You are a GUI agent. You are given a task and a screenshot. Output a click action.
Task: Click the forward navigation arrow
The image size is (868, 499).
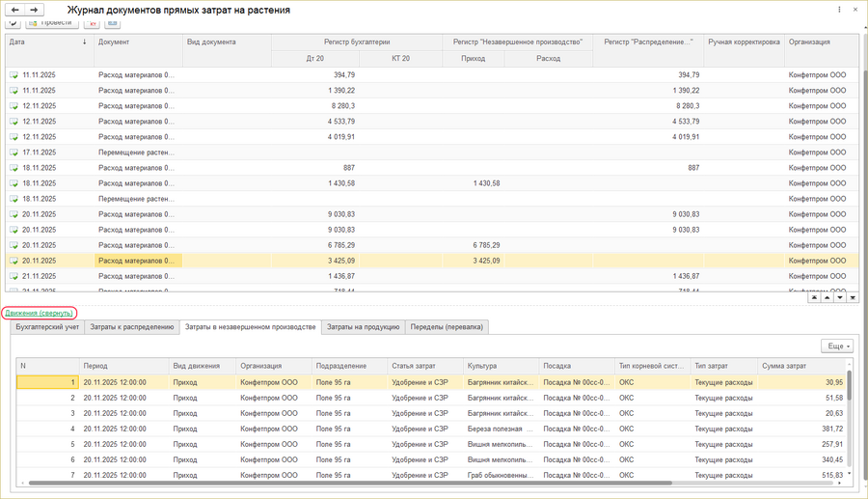[x=36, y=9]
